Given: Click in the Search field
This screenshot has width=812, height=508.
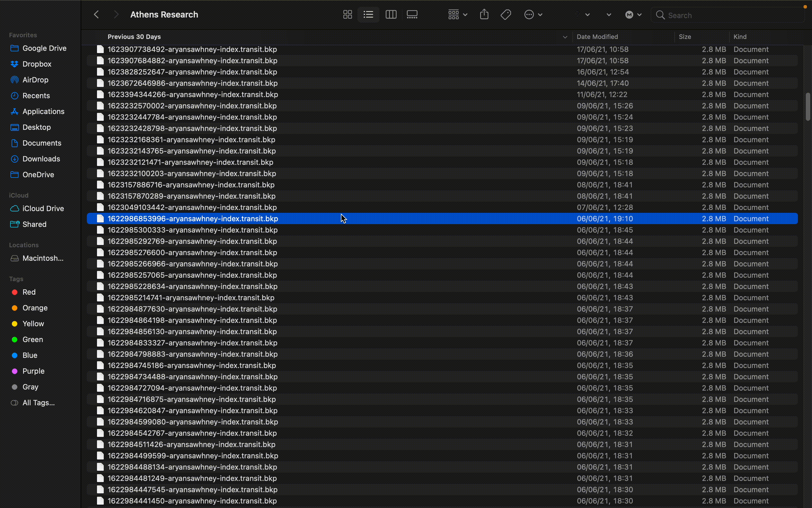Looking at the screenshot, I should point(728,15).
